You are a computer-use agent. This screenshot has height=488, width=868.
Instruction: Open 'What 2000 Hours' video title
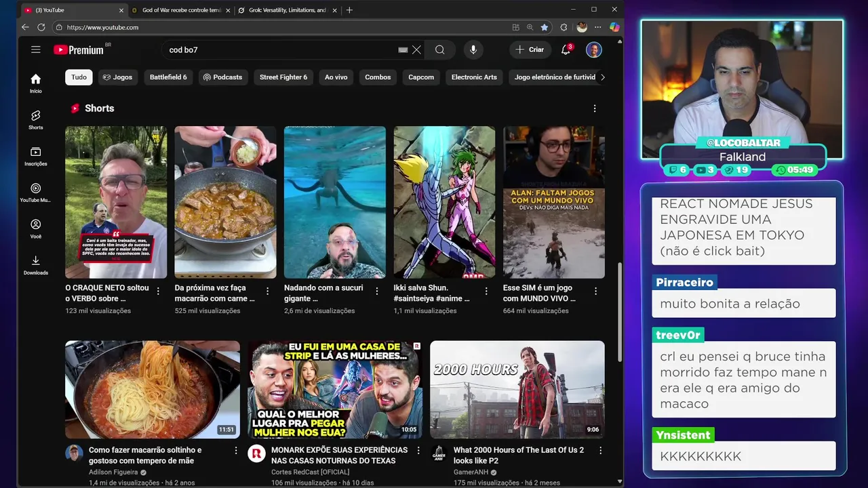pyautogui.click(x=518, y=455)
